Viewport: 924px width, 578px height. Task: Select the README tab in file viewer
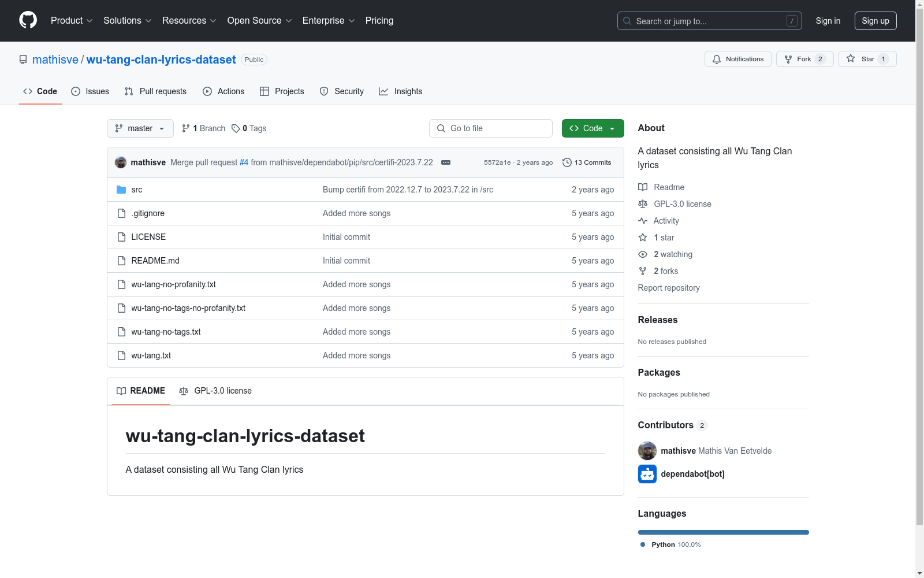pyautogui.click(x=141, y=391)
